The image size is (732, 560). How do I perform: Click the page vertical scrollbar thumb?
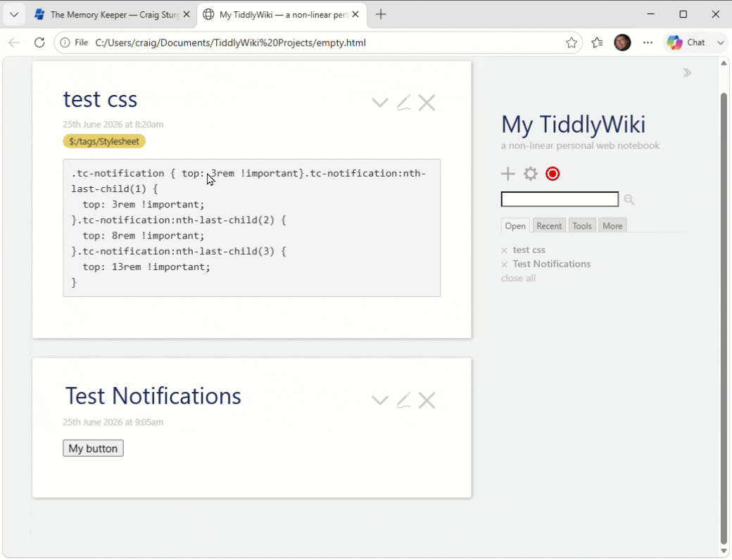click(724, 317)
